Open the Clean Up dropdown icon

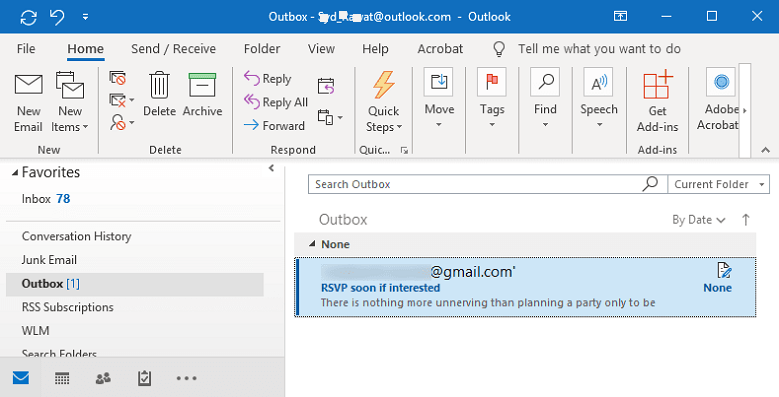[x=121, y=100]
